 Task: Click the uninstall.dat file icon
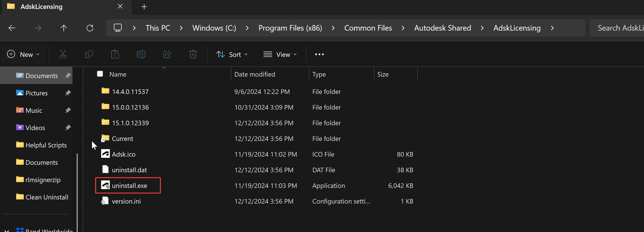click(105, 169)
